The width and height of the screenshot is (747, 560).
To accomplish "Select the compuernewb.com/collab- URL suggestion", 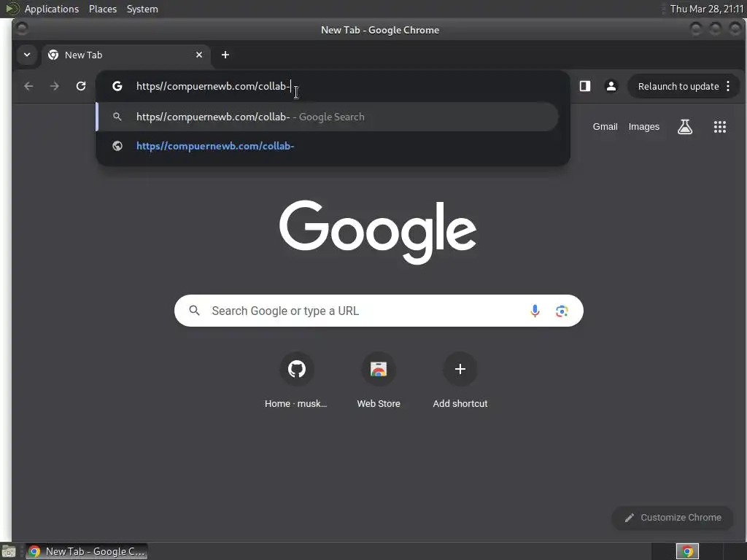I will [328, 146].
